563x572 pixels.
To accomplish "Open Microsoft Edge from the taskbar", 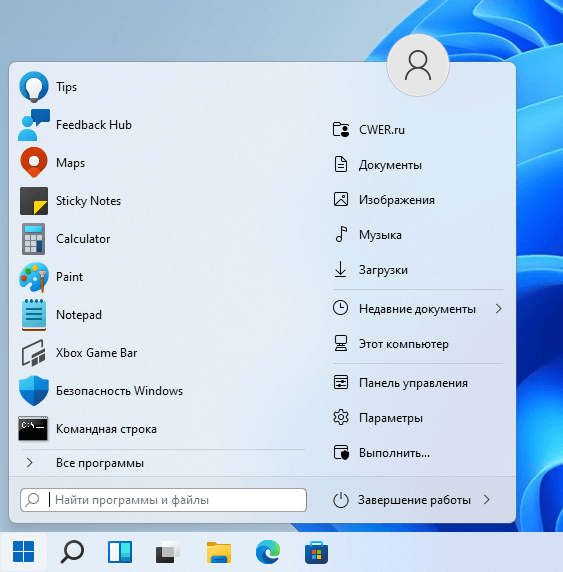I will point(268,552).
